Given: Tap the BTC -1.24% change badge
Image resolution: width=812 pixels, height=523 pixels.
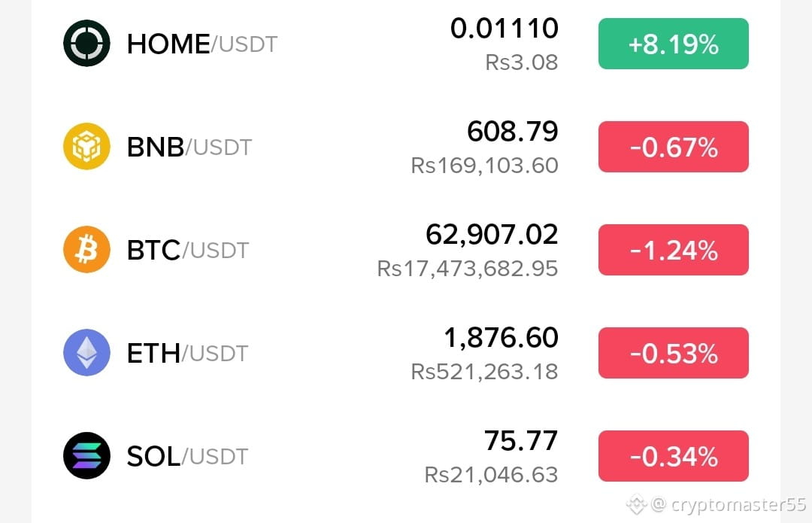Looking at the screenshot, I should click(x=673, y=250).
